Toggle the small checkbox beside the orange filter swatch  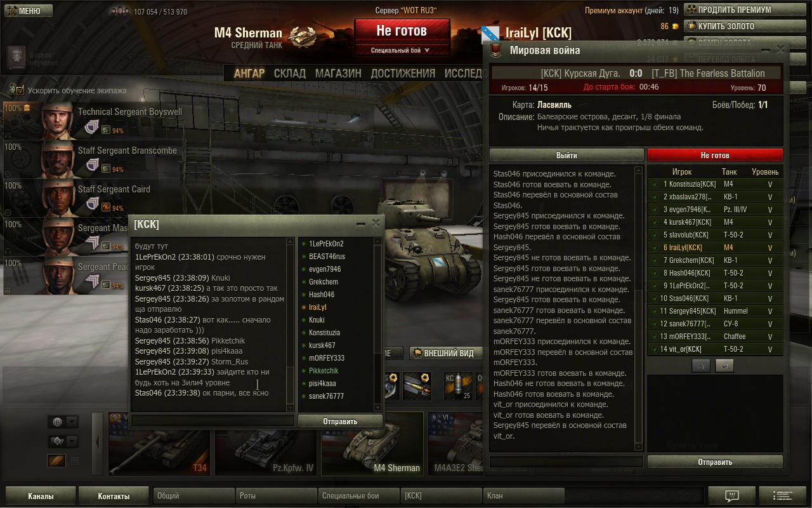(x=75, y=460)
